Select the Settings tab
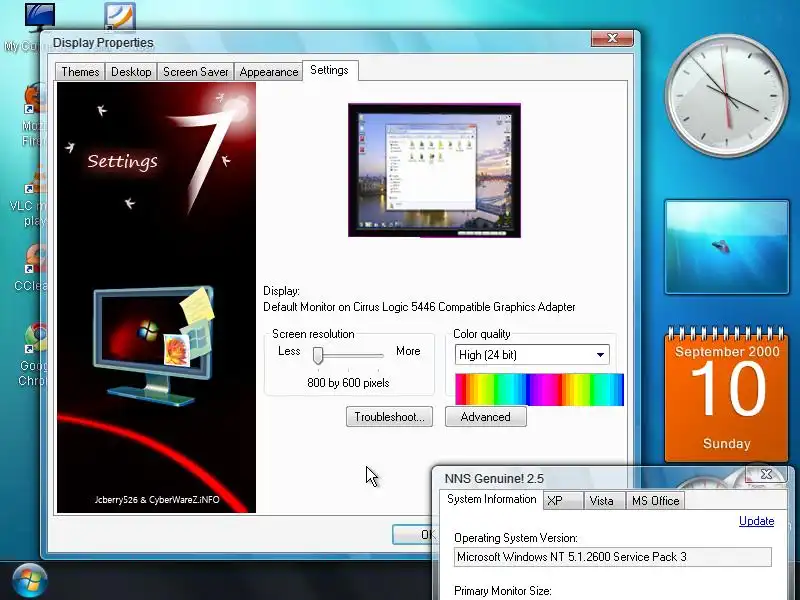 tap(330, 70)
